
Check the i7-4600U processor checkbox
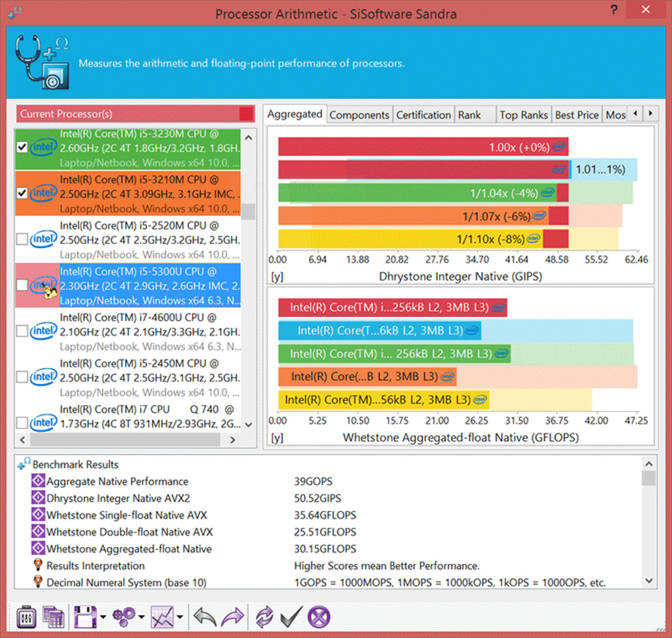(22, 330)
